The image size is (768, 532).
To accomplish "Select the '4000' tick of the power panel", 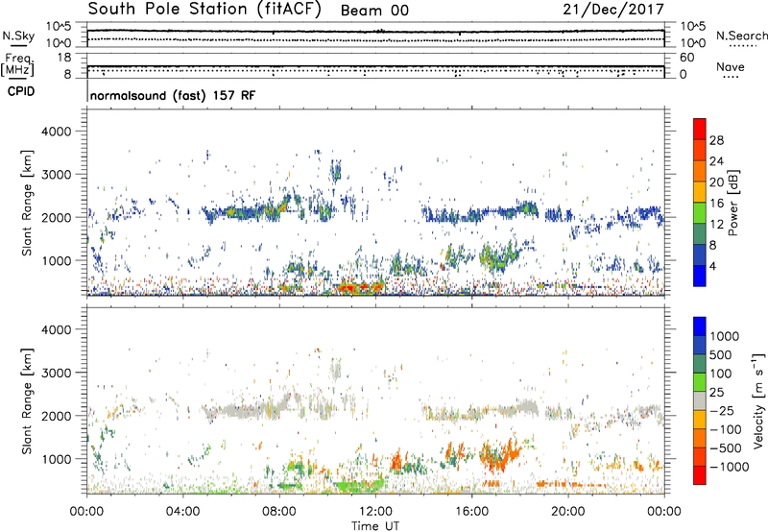I will pyautogui.click(x=56, y=132).
